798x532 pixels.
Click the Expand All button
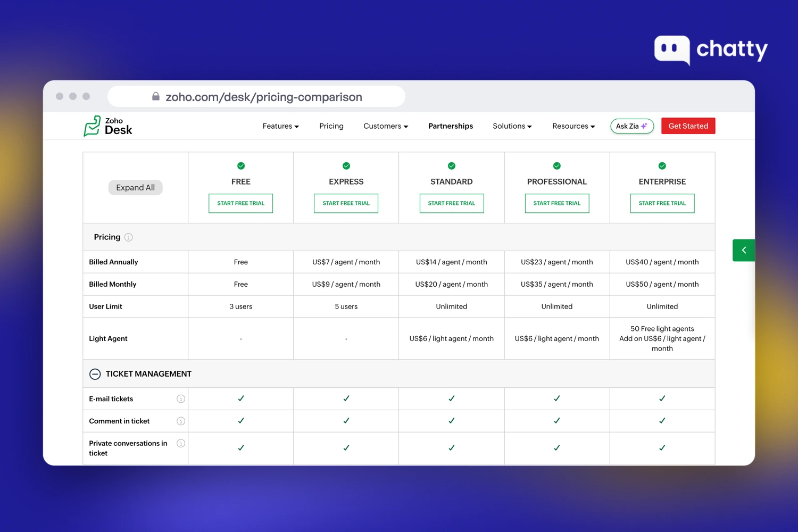coord(136,188)
